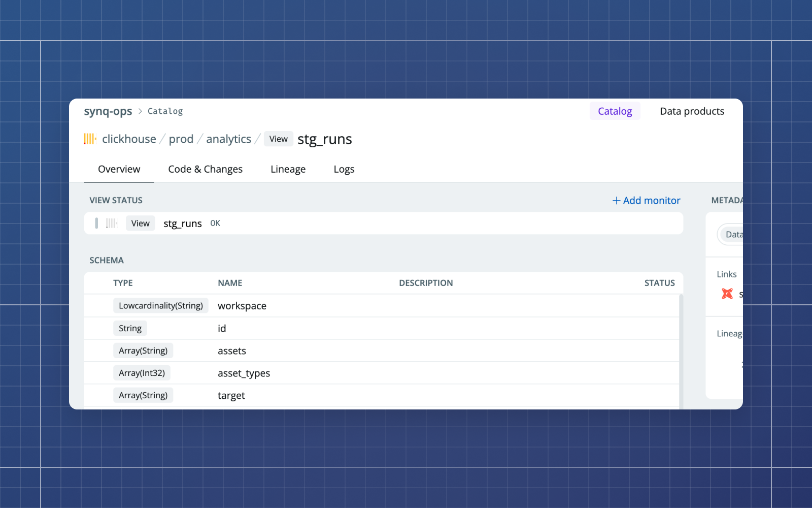Click Array(String) type badge for assets
Viewport: 812px width, 508px height.
pos(143,351)
